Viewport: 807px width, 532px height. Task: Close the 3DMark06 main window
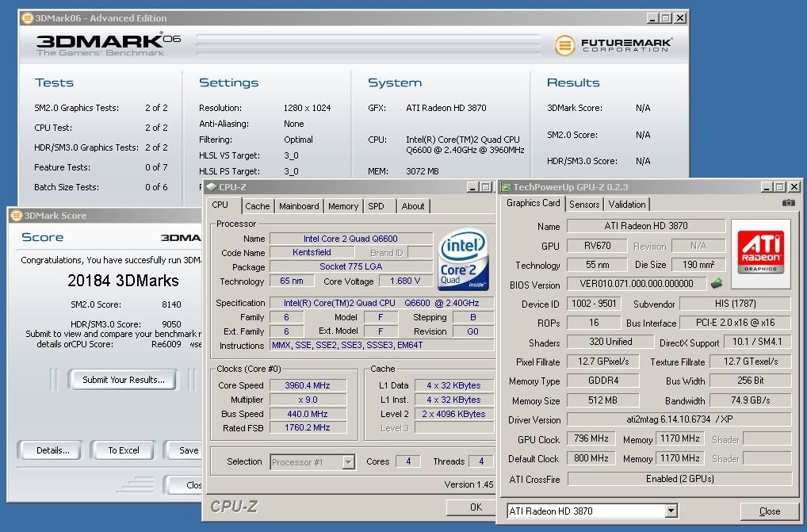pyautogui.click(x=680, y=18)
